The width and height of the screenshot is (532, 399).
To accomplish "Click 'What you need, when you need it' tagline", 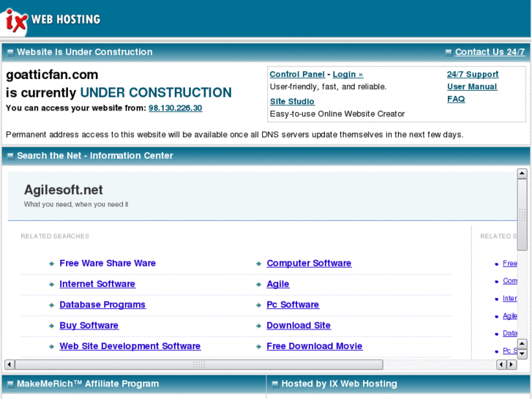I will click(76, 204).
